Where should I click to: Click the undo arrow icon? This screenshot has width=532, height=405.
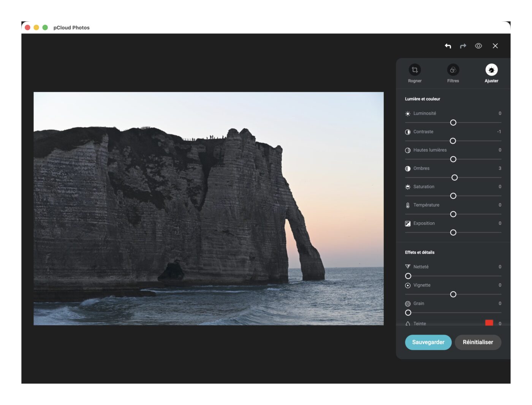pyautogui.click(x=448, y=46)
